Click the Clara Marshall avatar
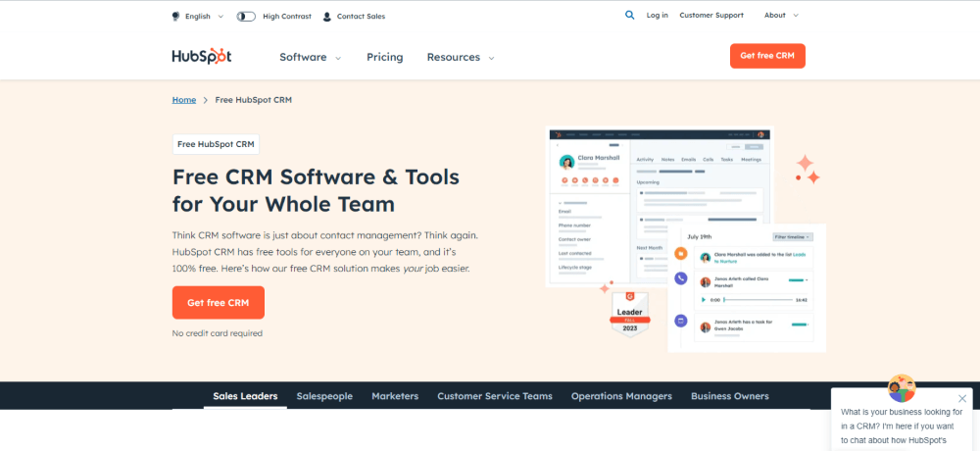Image resolution: width=980 pixels, height=451 pixels. coord(566,163)
